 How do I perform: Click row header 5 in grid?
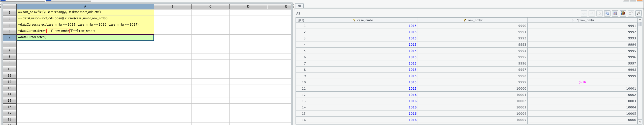pyautogui.click(x=10, y=38)
